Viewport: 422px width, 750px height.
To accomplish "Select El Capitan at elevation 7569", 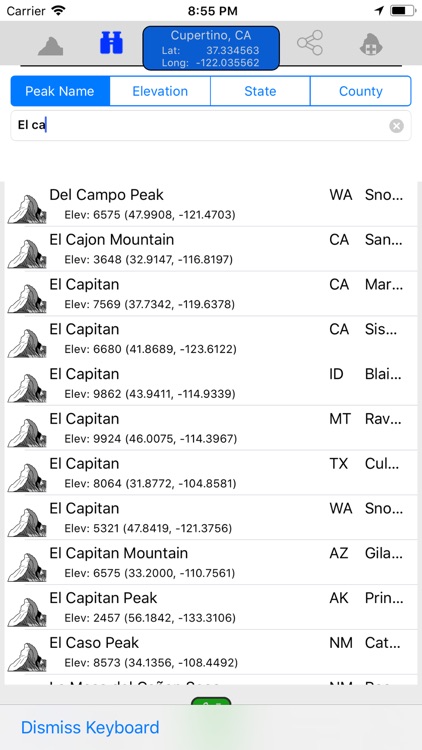I will 211,294.
